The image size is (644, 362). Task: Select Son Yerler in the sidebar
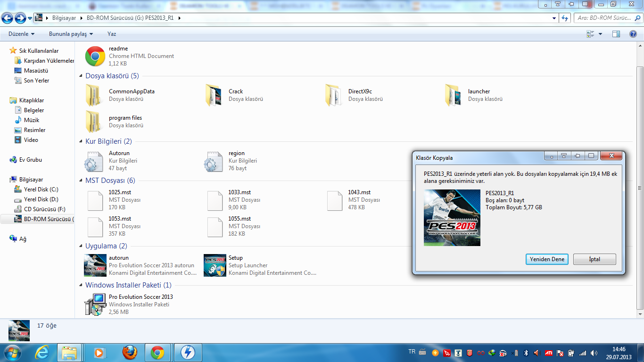point(32,81)
